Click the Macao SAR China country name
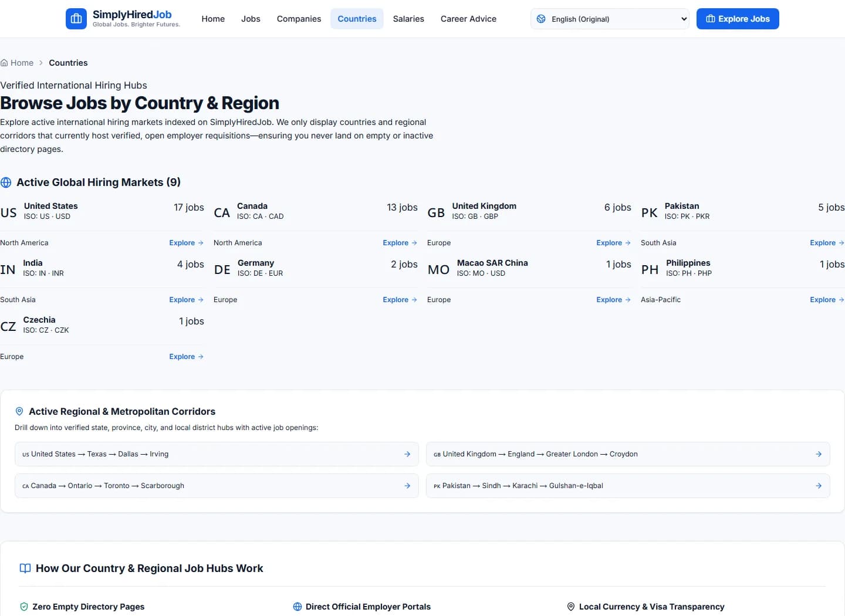This screenshot has width=845, height=616. [x=492, y=263]
